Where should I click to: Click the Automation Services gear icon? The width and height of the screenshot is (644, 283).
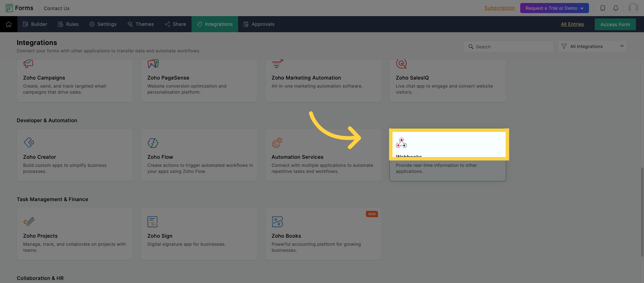tap(277, 143)
